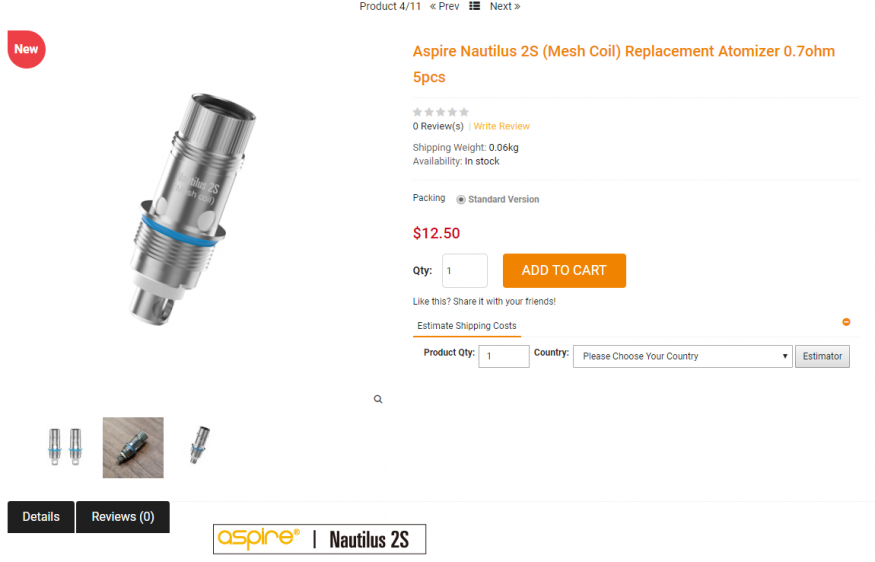Select the wooden table coil thumbnail

133,448
